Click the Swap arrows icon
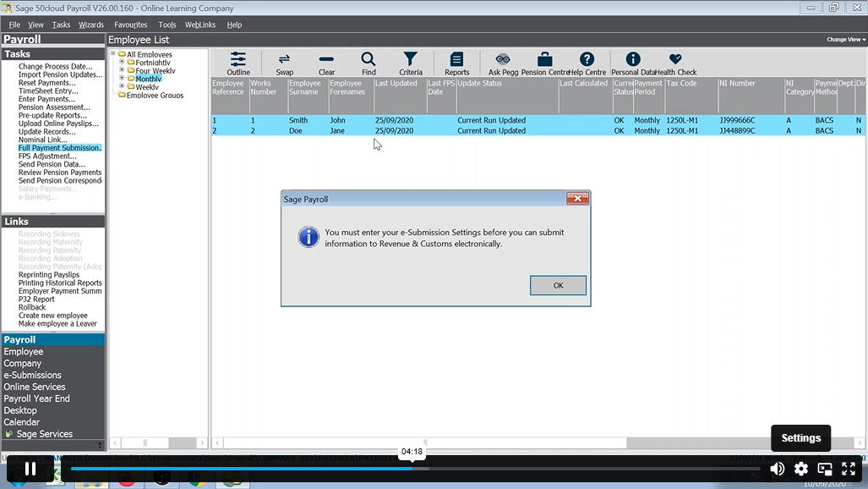 (285, 59)
